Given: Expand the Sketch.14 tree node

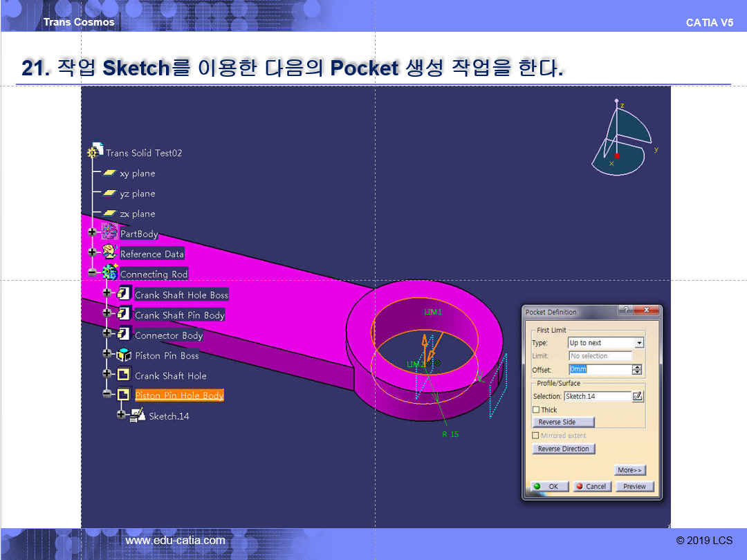Looking at the screenshot, I should (x=121, y=415).
